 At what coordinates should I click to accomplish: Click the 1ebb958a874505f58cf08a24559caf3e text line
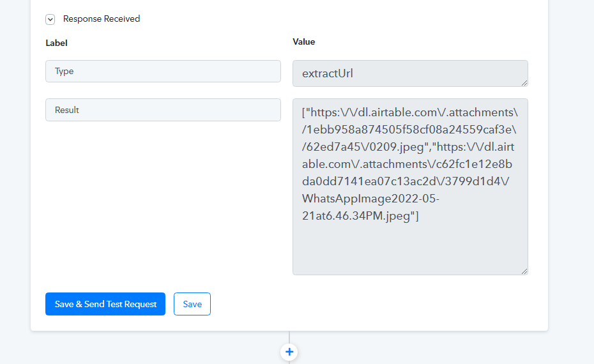coord(409,130)
